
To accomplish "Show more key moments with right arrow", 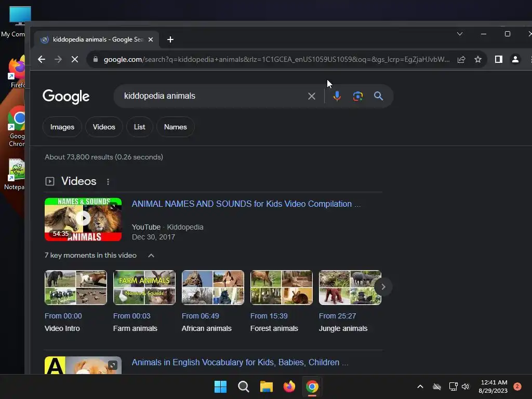I will point(383,287).
